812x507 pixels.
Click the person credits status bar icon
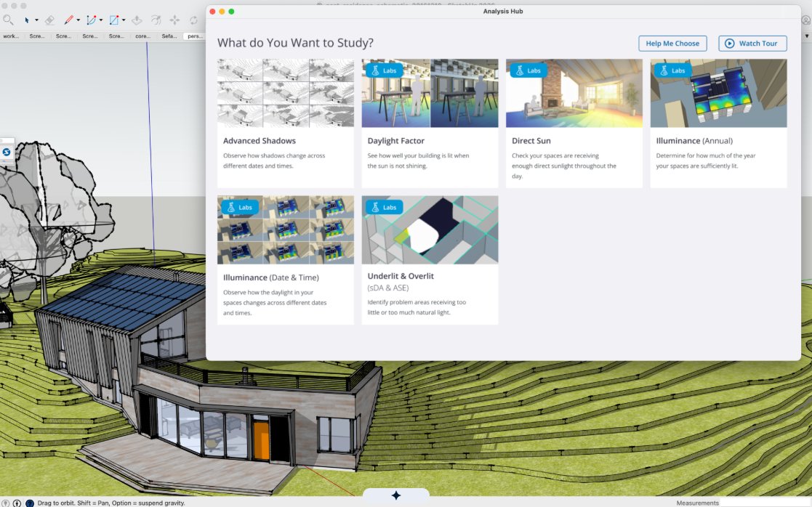pos(17,503)
